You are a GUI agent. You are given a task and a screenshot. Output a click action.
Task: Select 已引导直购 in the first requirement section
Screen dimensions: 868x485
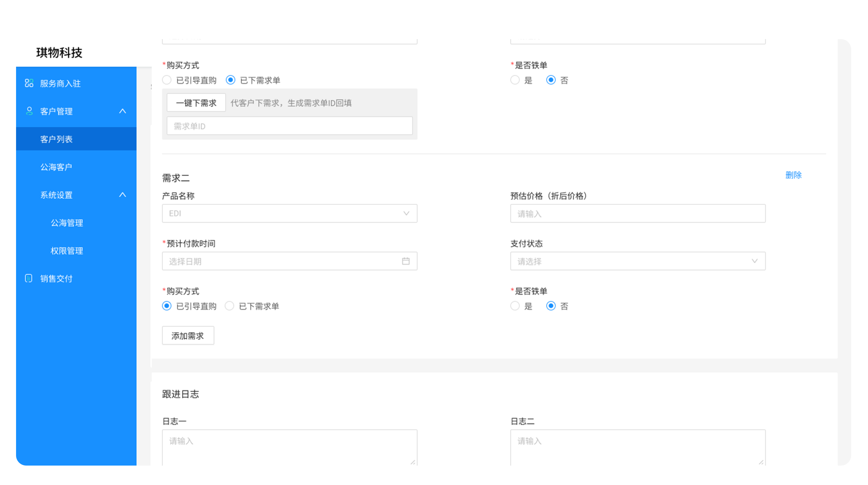pyautogui.click(x=167, y=80)
